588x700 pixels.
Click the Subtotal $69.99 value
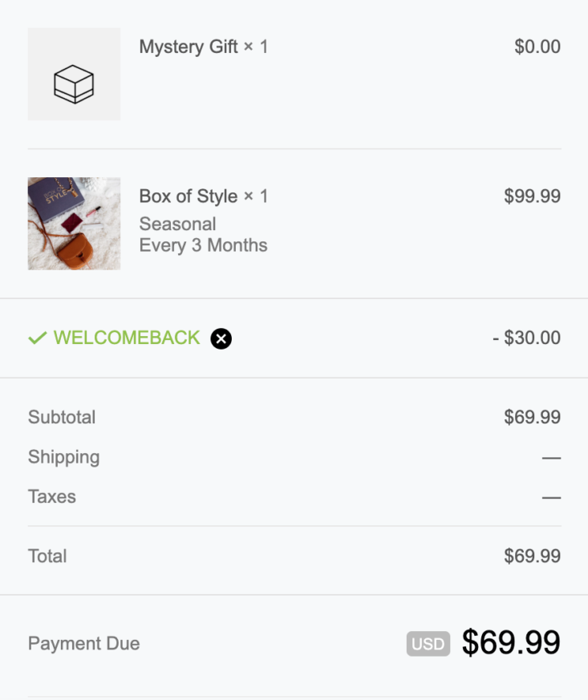click(x=533, y=417)
